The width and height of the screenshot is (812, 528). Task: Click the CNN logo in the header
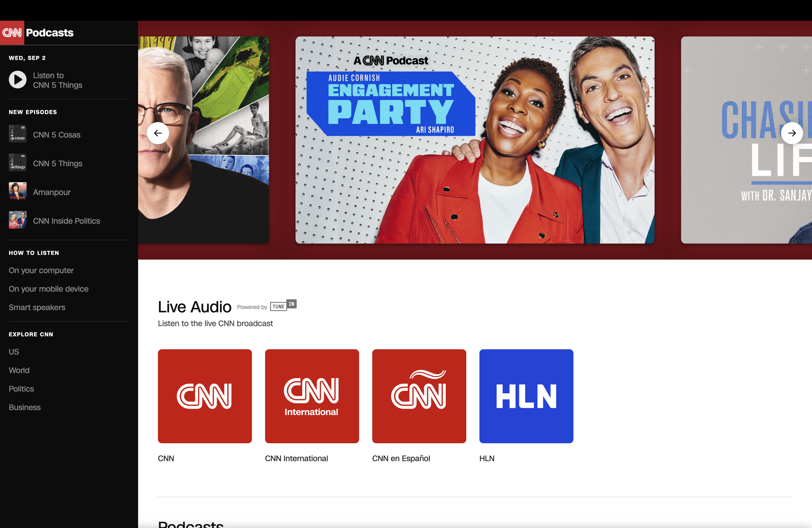click(x=12, y=33)
